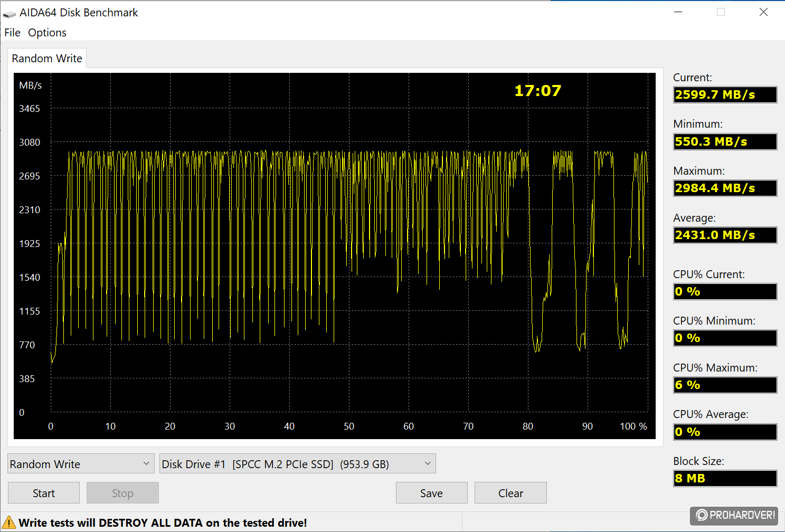Click the CPU% Minimum value field

(x=725, y=338)
